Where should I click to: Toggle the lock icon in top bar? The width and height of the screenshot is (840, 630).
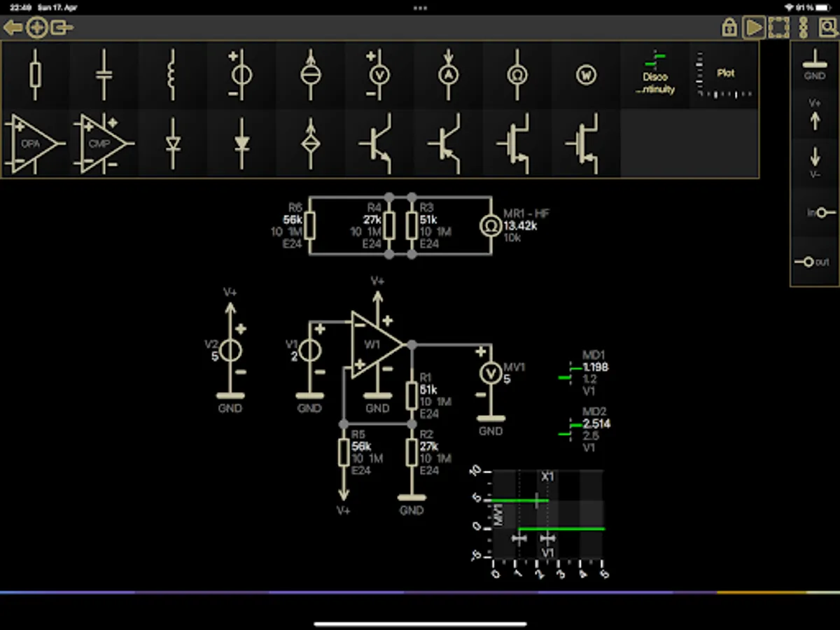click(729, 27)
